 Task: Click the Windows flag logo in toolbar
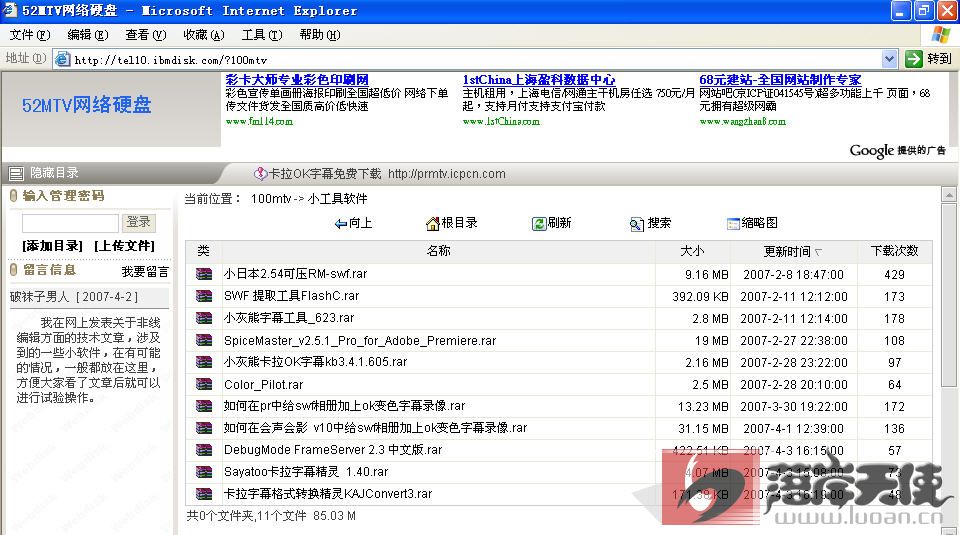[x=940, y=35]
